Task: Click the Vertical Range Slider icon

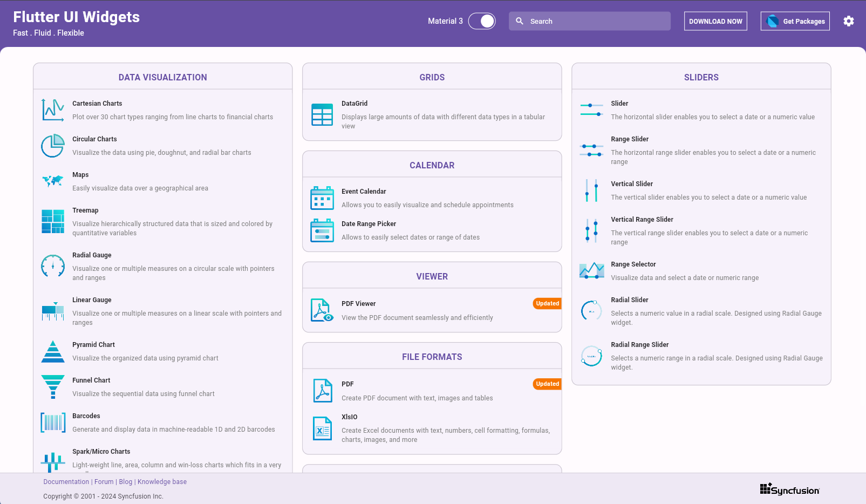Action: (591, 230)
